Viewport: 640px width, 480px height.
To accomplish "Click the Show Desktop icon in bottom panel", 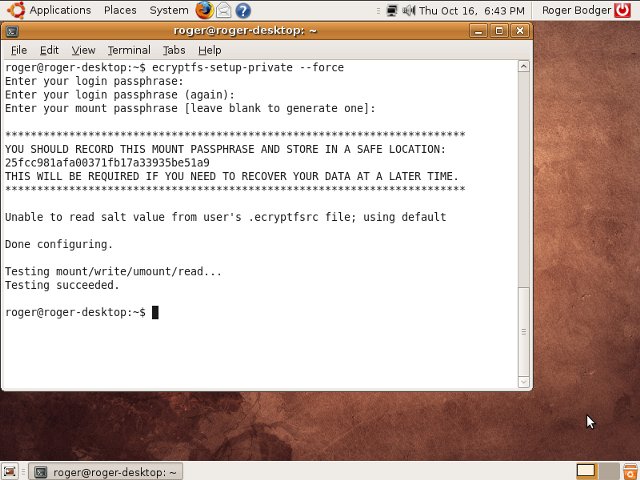I will (10, 472).
